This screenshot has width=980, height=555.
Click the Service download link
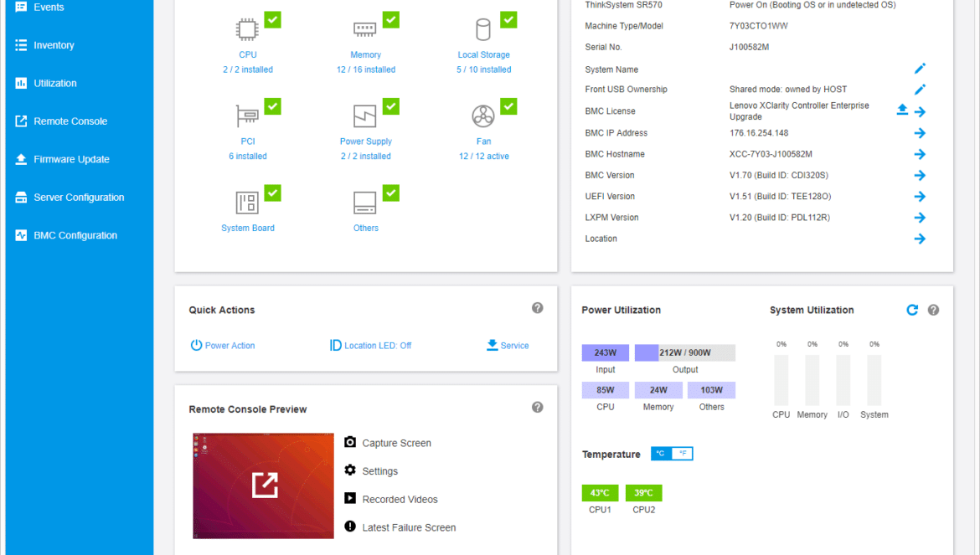508,345
